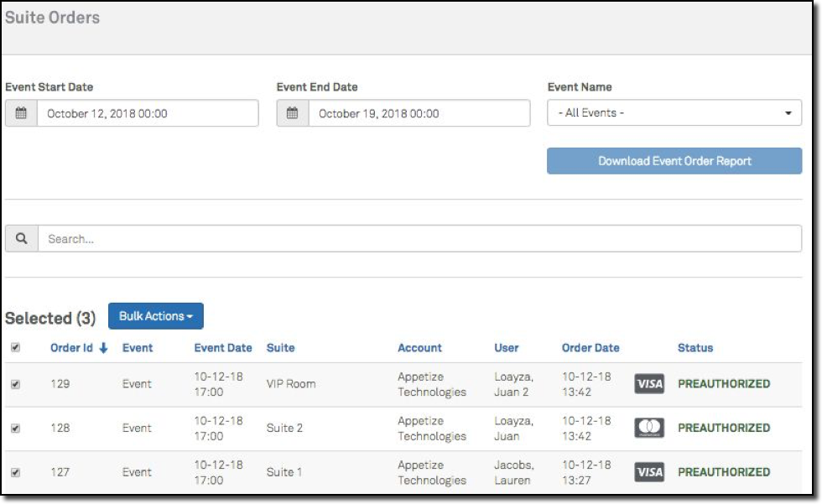822x504 pixels.
Task: Click the Order Id sort arrow
Action: click(104, 348)
